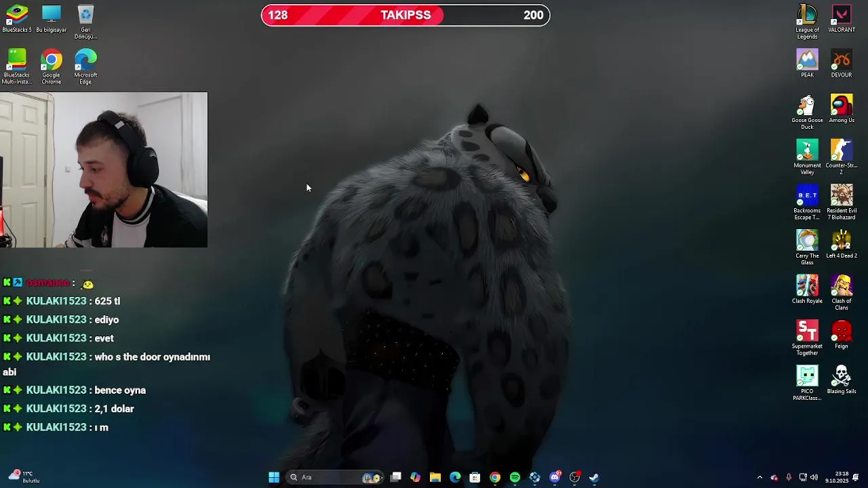868x488 pixels.
Task: Select the PEAK game desktop icon
Action: [807, 64]
